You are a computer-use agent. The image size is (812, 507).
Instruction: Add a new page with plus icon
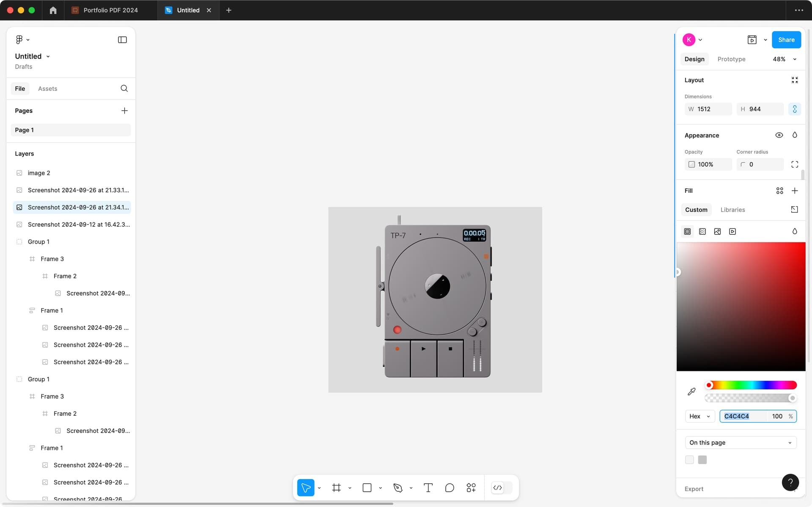pos(124,111)
